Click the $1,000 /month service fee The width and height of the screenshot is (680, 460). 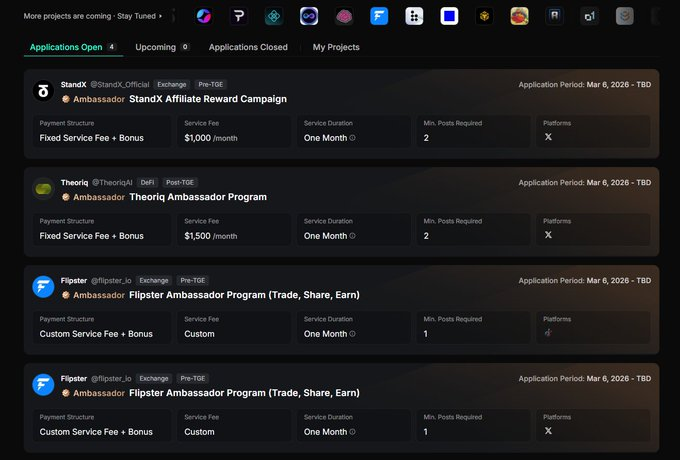211,138
